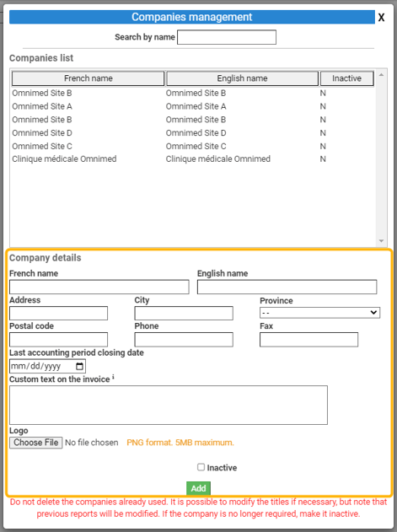Close the Companies management dialog with X
This screenshot has height=532, width=397.
[x=381, y=18]
